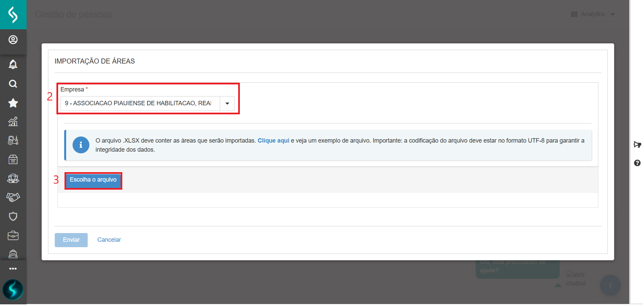Viewport: 644px width, 306px height.
Task: Click the user profile icon in sidebar
Action: coord(13,40)
